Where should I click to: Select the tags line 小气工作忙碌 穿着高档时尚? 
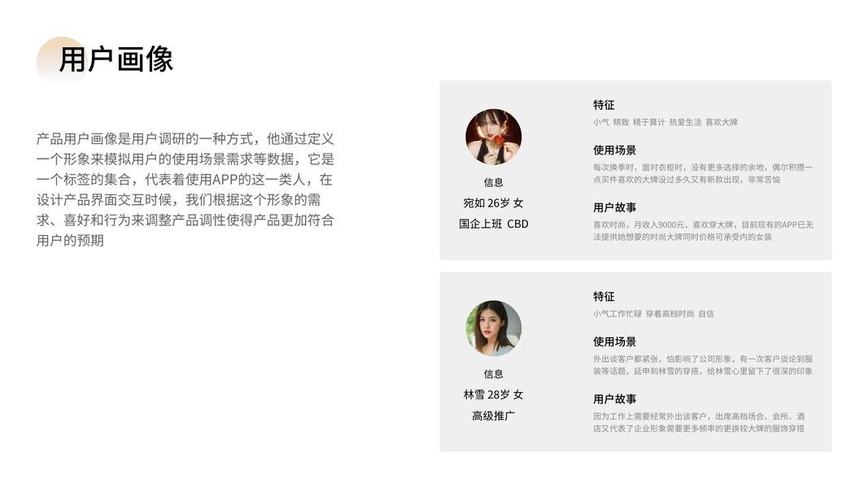tap(653, 314)
